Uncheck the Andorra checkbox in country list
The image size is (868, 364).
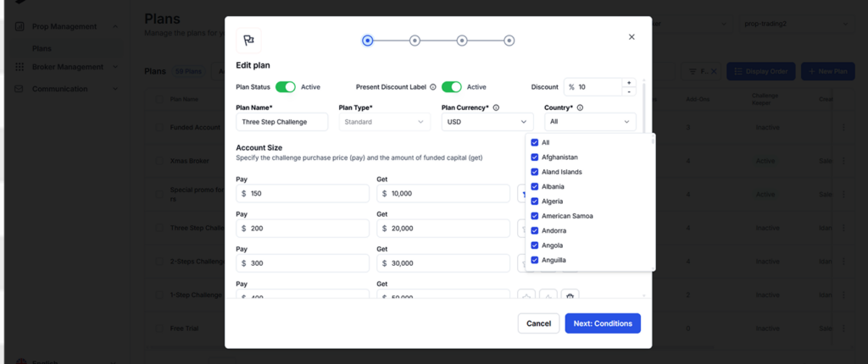coord(534,230)
